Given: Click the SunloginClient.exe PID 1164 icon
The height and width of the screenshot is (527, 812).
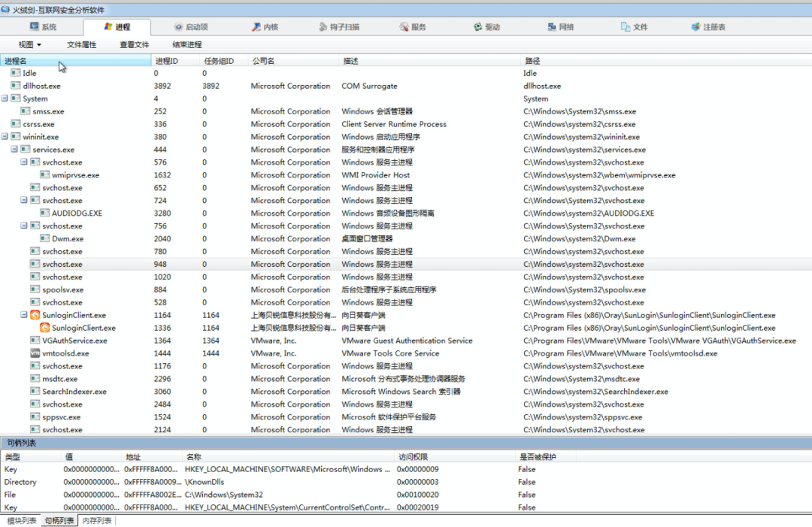Looking at the screenshot, I should [x=35, y=315].
